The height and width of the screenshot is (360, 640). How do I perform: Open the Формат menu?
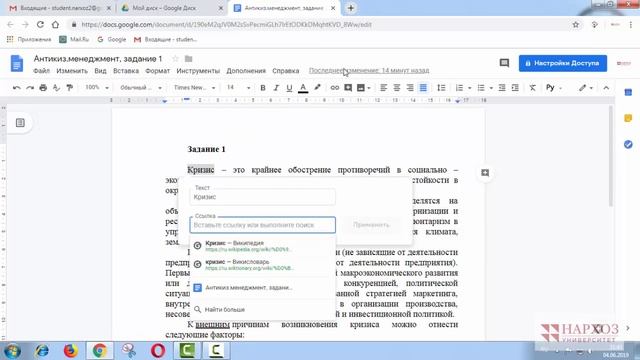[158, 71]
